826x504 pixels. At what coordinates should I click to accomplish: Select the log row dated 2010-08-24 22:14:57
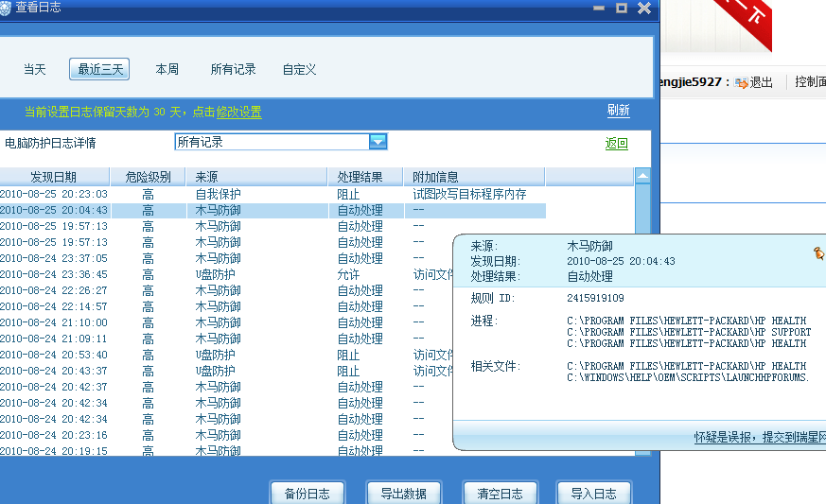[x=226, y=306]
